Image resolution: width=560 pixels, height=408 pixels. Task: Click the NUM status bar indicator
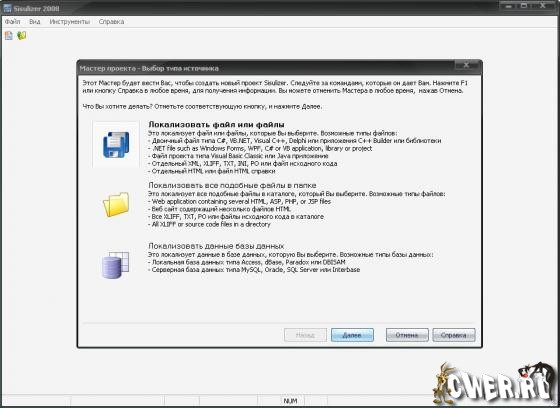pos(290,401)
